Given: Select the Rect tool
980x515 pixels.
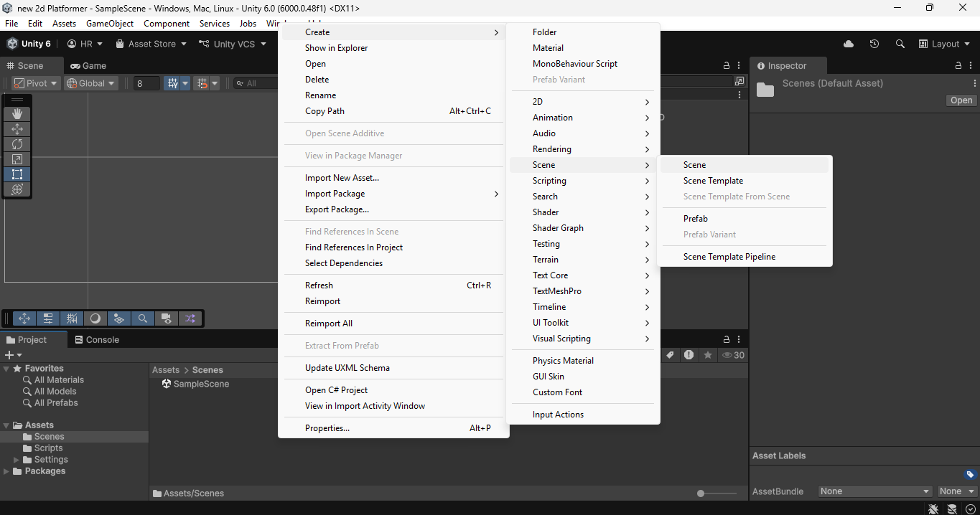Looking at the screenshot, I should click(x=17, y=174).
